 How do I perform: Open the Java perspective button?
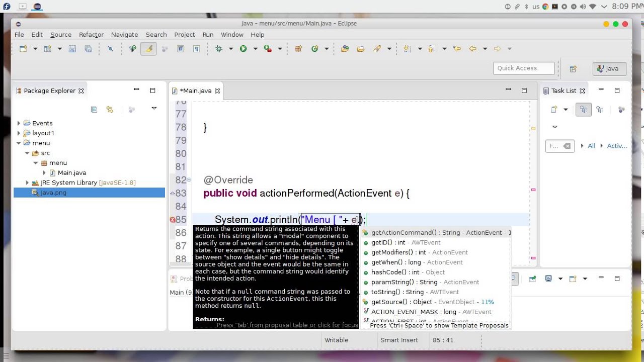point(609,68)
